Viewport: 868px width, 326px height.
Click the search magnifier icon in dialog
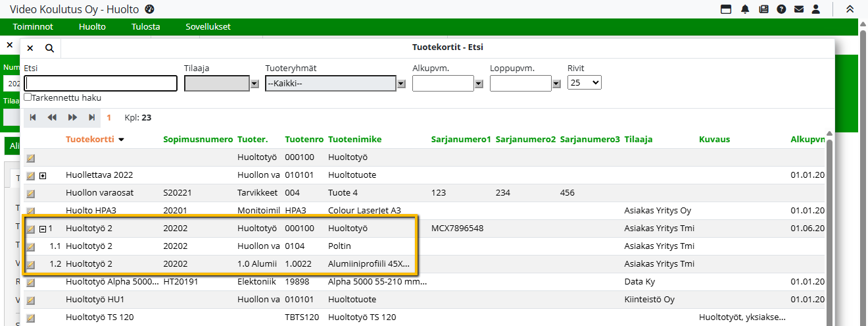click(49, 48)
